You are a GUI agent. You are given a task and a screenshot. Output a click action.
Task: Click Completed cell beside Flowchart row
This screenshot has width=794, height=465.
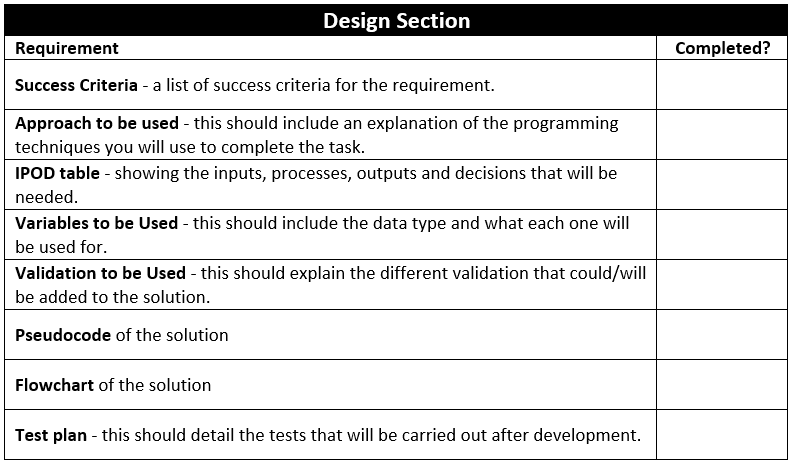pos(722,385)
